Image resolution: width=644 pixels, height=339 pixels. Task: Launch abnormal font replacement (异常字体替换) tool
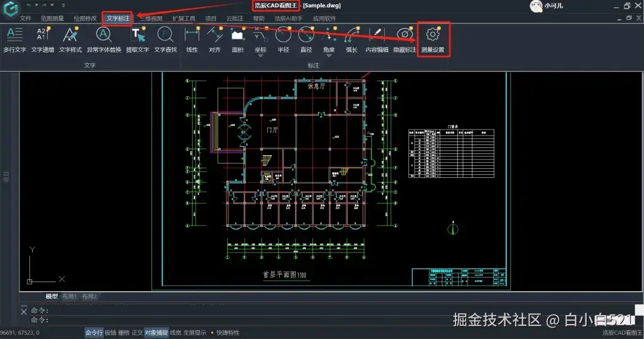pos(104,39)
